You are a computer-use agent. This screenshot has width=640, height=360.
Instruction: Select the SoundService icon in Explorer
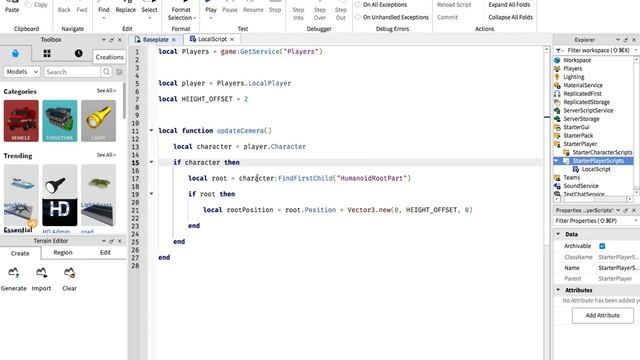pyautogui.click(x=557, y=186)
